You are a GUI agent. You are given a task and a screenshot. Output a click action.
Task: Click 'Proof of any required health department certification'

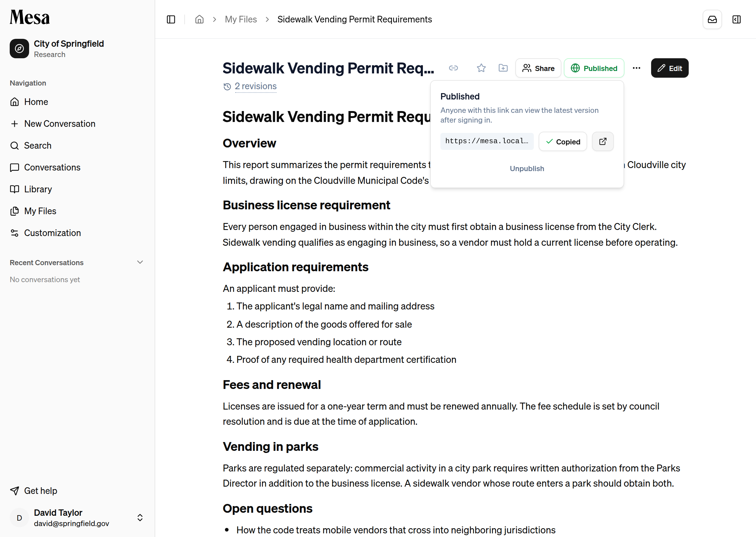pos(346,360)
